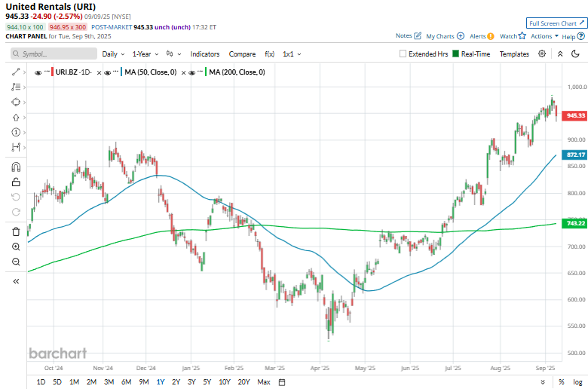
Task: Select the 6M time range
Action: pyautogui.click(x=127, y=382)
